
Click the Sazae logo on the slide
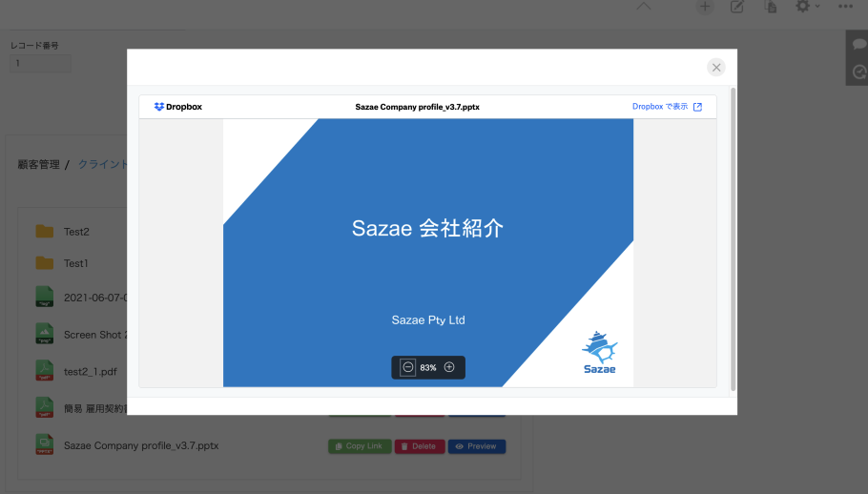click(x=600, y=353)
